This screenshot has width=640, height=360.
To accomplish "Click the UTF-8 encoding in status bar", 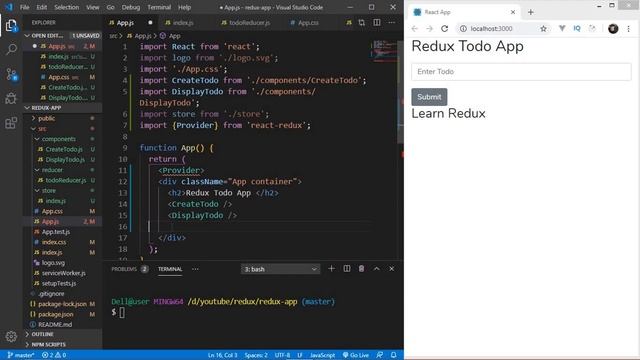I will tap(282, 355).
